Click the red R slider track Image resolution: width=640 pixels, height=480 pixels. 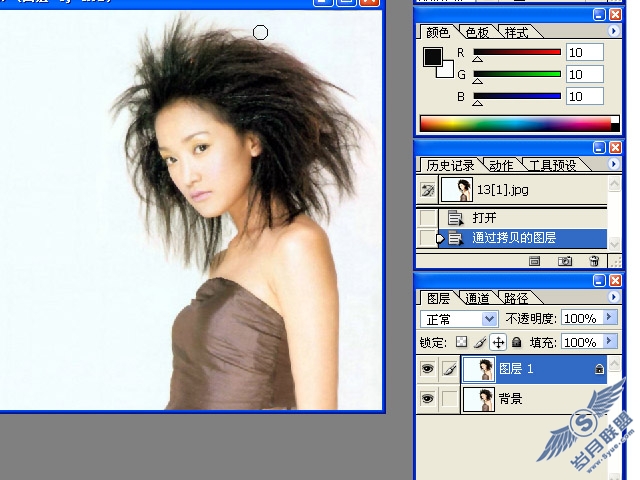(x=517, y=52)
